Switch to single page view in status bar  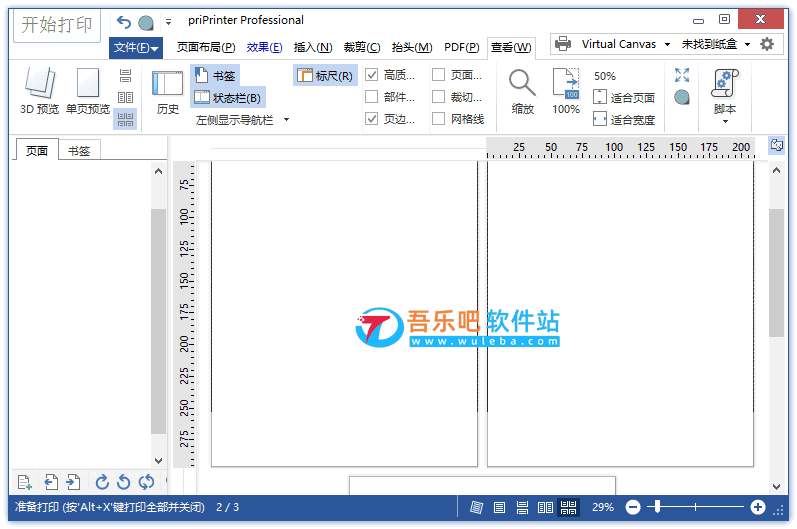click(499, 507)
